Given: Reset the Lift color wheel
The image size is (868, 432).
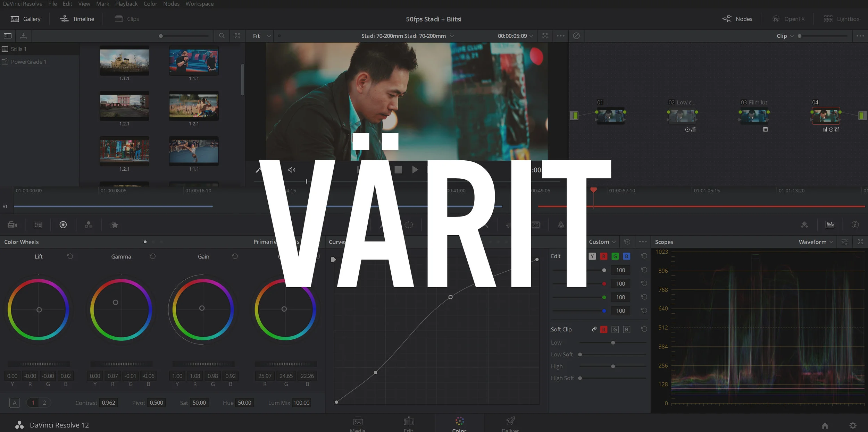Looking at the screenshot, I should click(x=70, y=256).
